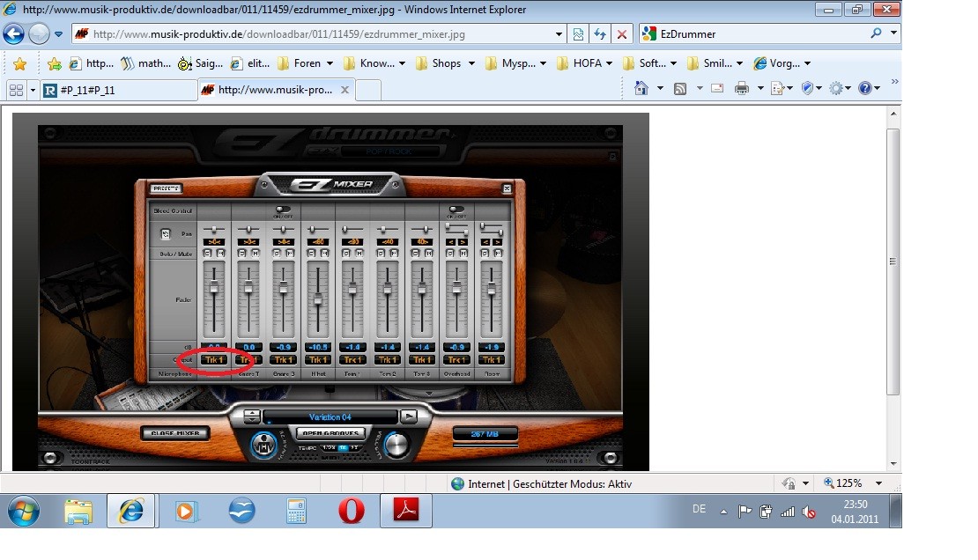This screenshot has width=978, height=560.
Task: Click the Add to Favorites Bar icon
Action: click(55, 63)
